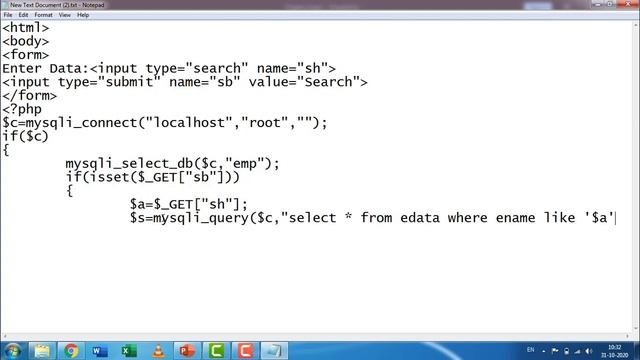Click the '<?php' line
Viewport: 640px width, 360px height.
coord(22,109)
